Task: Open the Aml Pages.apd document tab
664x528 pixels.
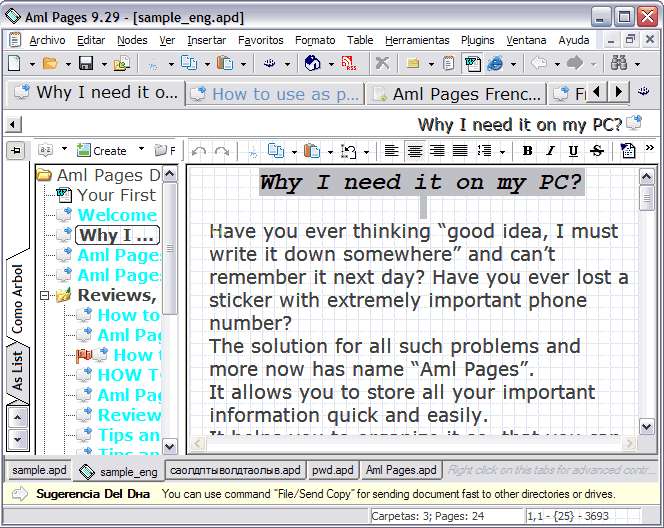Action: click(401, 470)
